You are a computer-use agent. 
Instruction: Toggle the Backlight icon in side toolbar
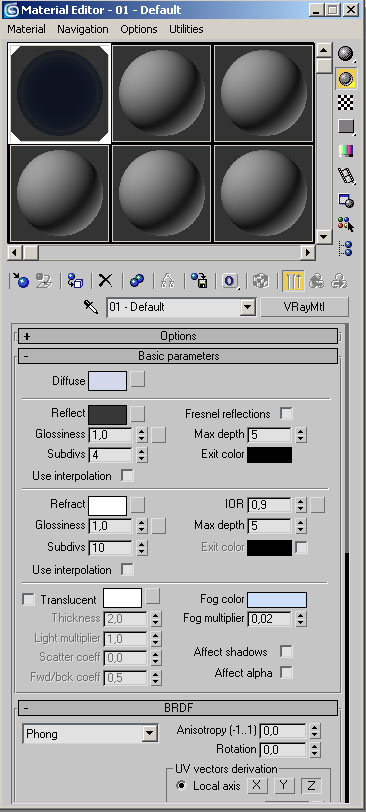tap(346, 78)
